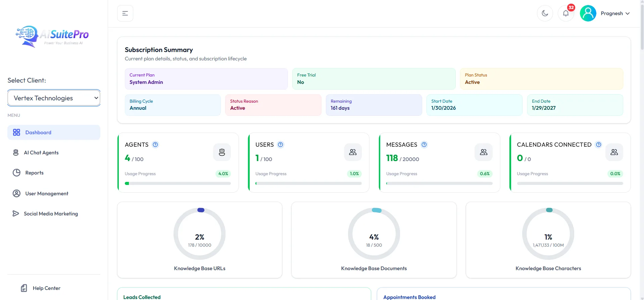Screen dimensions: 644x300
Task: Click the Knowledge Base URLs circular gauge
Action: click(x=200, y=234)
